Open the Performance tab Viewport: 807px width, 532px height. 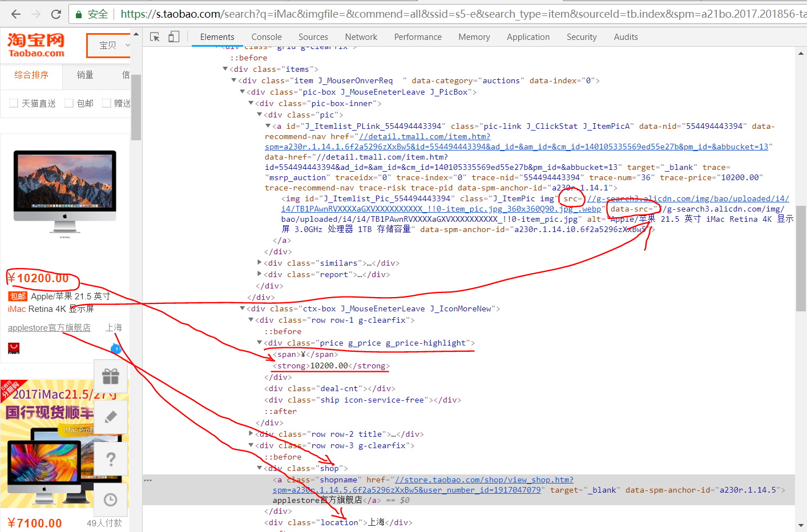[418, 37]
